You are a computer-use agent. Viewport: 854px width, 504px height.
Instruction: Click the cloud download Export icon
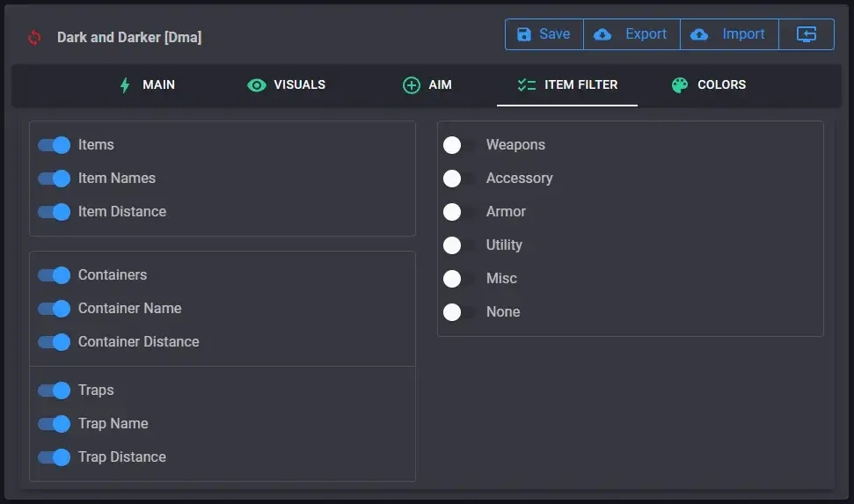tap(602, 34)
